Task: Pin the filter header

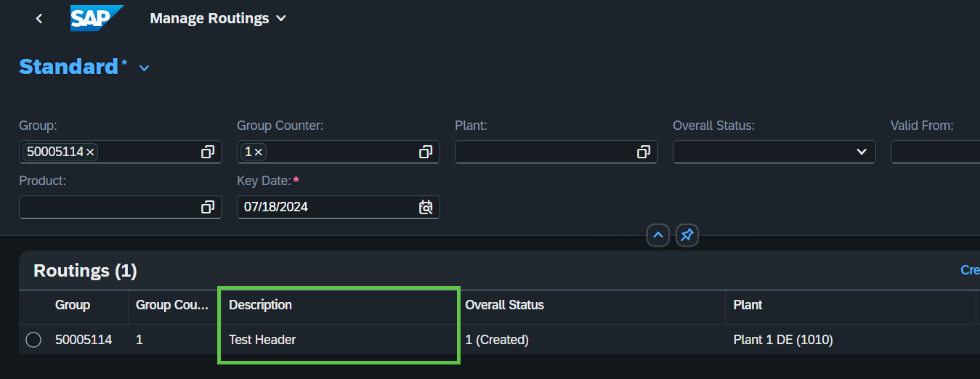Action: tap(687, 235)
